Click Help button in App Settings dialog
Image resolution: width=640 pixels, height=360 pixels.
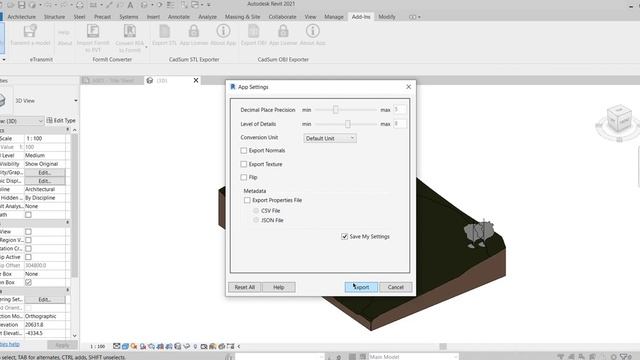point(278,287)
